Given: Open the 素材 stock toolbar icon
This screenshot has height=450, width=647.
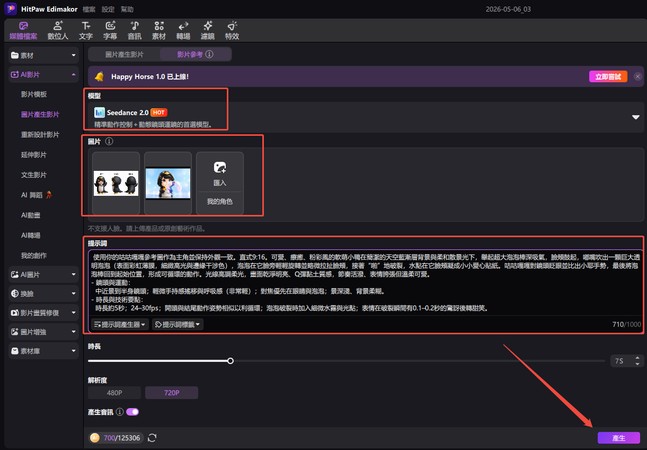Looking at the screenshot, I should pyautogui.click(x=159, y=31).
